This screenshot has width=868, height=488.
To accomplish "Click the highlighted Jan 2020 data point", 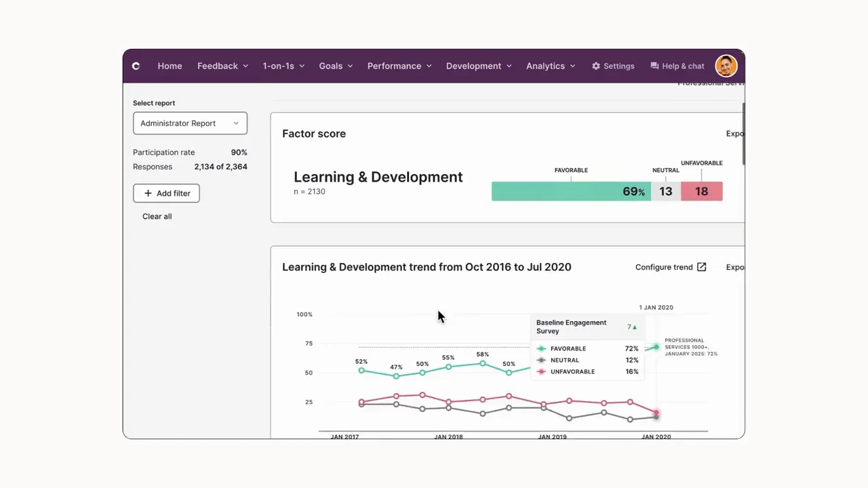I will [x=655, y=413].
